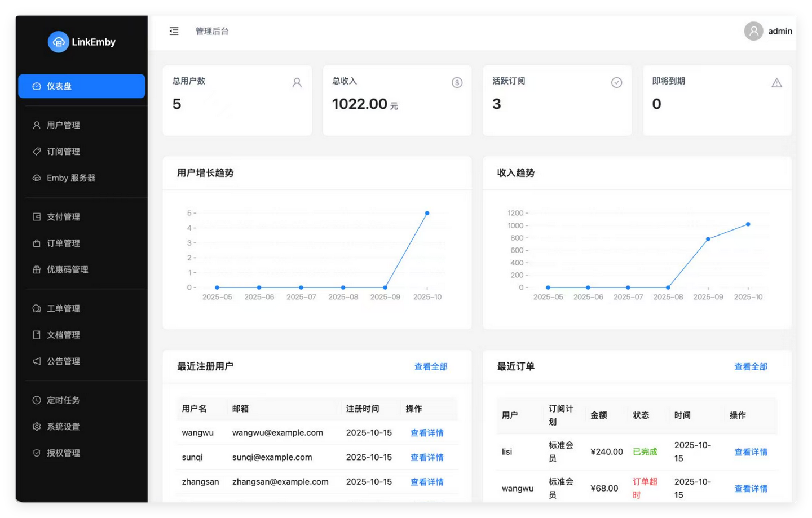Click the gear icon beside 系统设置
The height and width of the screenshot is (518, 812).
pyautogui.click(x=37, y=427)
